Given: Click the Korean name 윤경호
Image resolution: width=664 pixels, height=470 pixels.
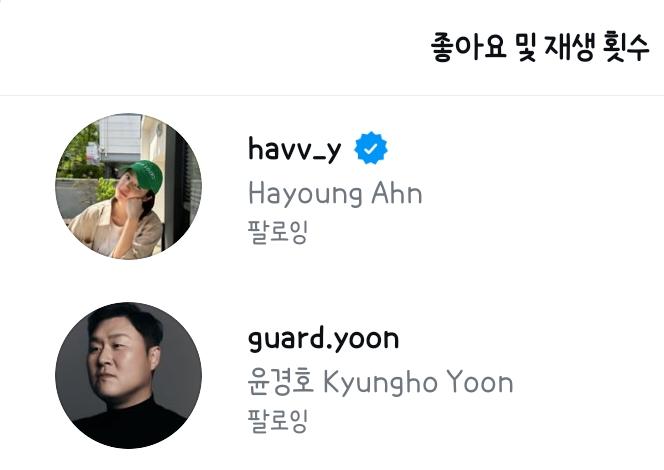Looking at the screenshot, I should (280, 382).
